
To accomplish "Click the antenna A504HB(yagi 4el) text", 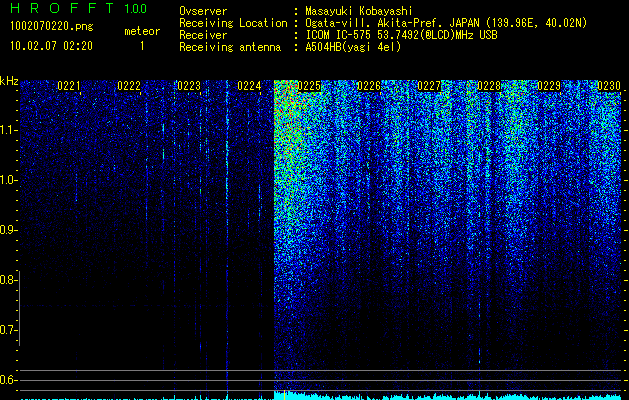I will (x=353, y=47).
